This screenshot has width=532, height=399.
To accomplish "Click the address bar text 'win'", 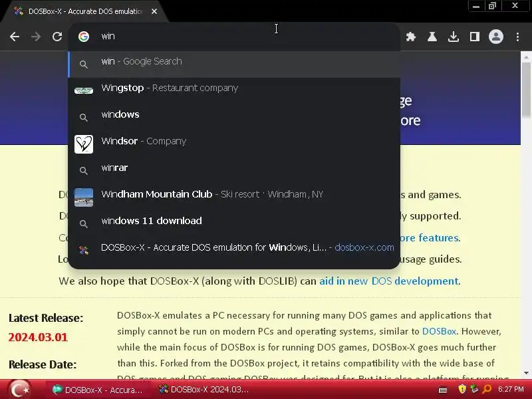I will [108, 37].
